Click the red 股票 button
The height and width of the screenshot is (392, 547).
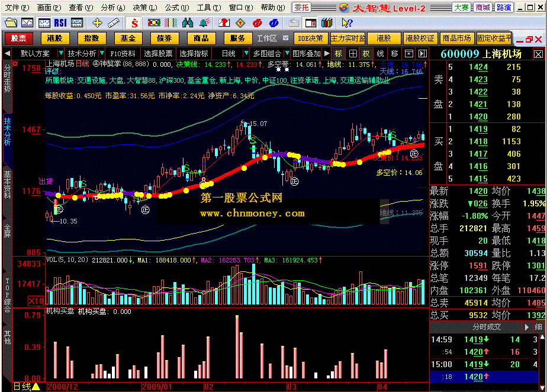pyautogui.click(x=18, y=38)
